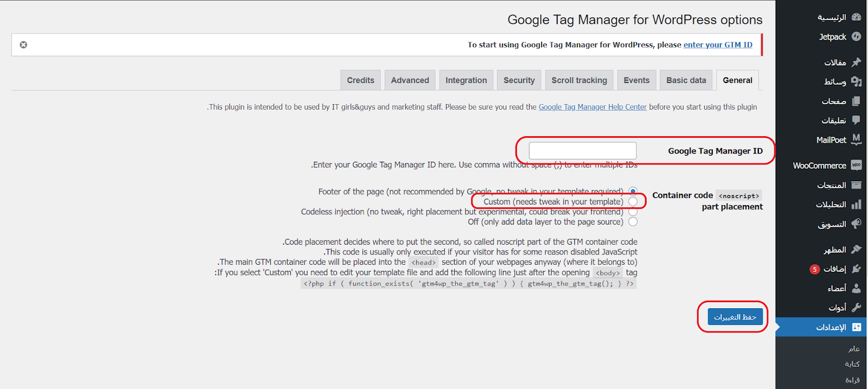
Task: Click the Jetpack icon in the sidebar
Action: pyautogui.click(x=856, y=36)
